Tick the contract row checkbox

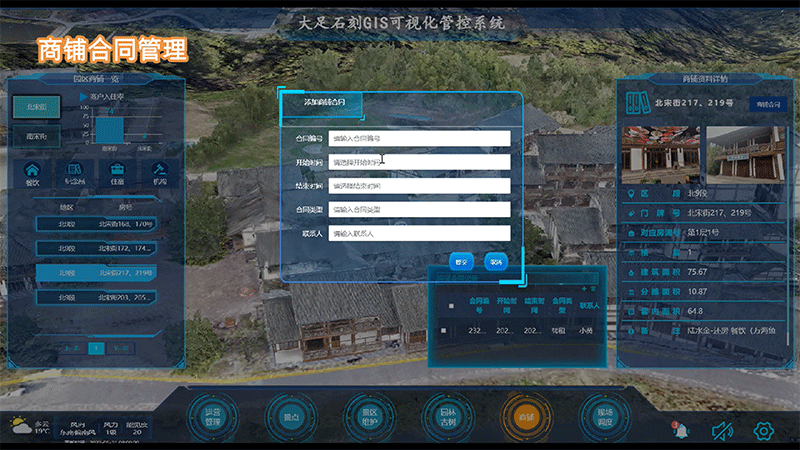(444, 330)
